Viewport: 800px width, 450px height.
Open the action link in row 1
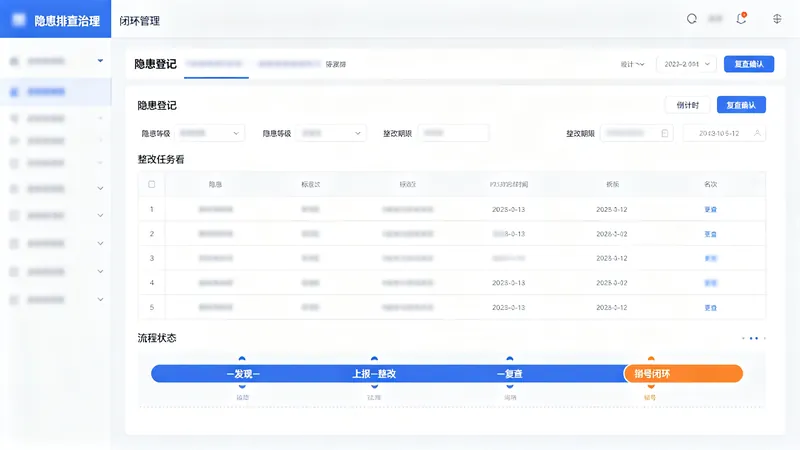711,210
